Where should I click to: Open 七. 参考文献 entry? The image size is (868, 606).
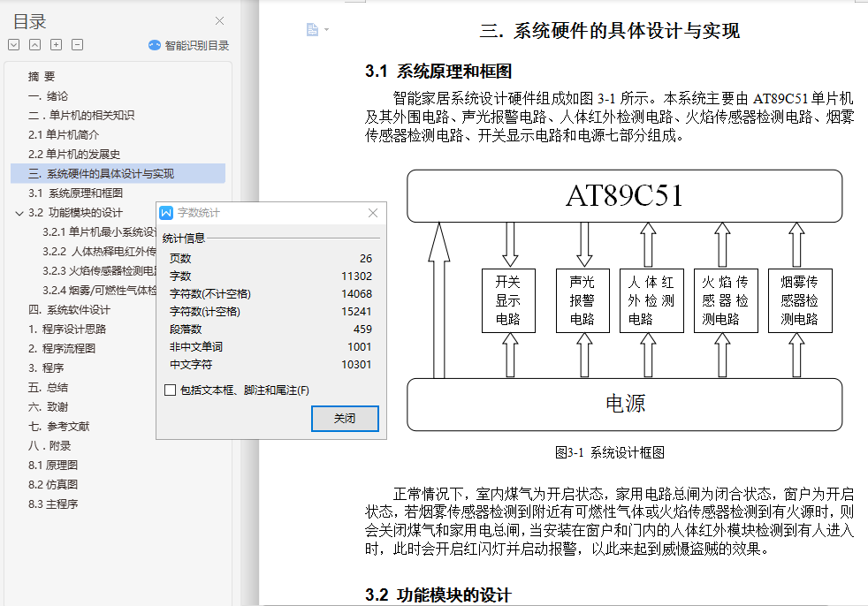[58, 426]
